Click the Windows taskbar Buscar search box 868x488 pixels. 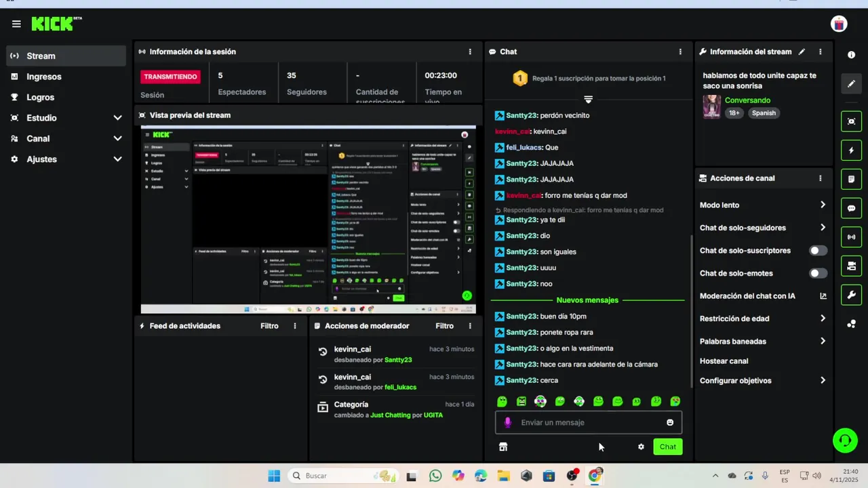(343, 476)
